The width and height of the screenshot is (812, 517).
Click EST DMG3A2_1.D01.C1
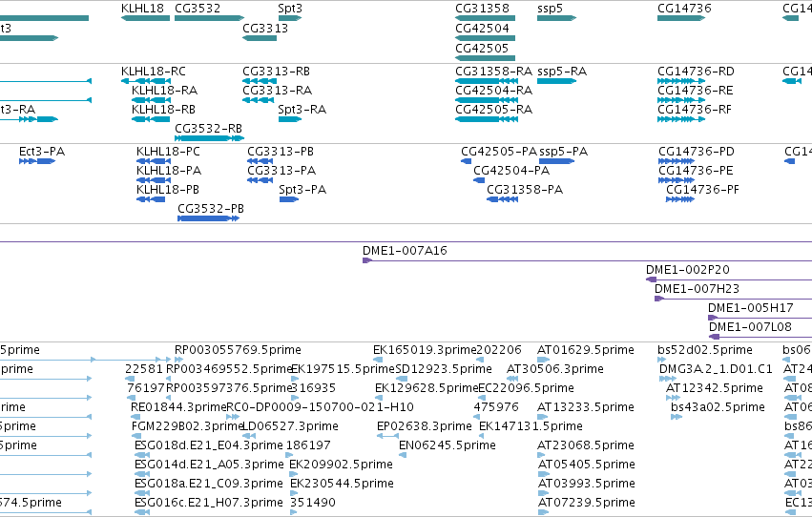point(668,379)
